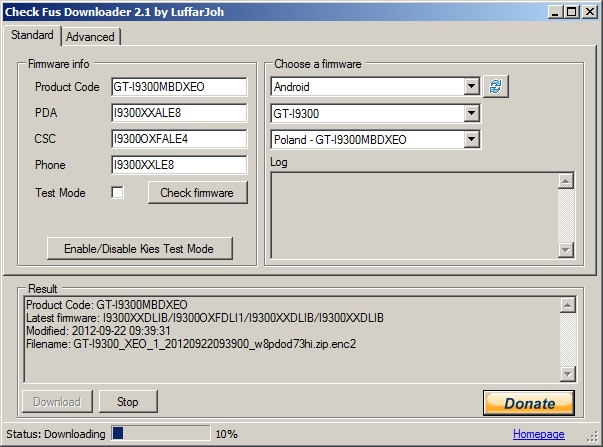603x447 pixels.
Task: Click the Donate button
Action: point(529,403)
